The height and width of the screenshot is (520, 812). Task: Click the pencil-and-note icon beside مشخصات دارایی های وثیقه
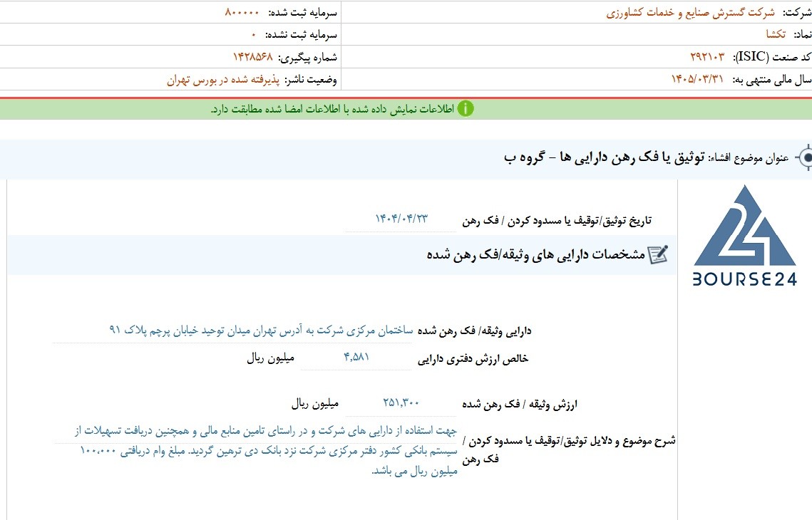coord(658,254)
